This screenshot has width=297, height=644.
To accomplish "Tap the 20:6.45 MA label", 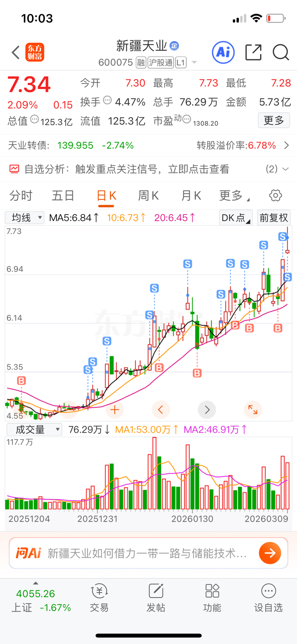I will tap(175, 218).
